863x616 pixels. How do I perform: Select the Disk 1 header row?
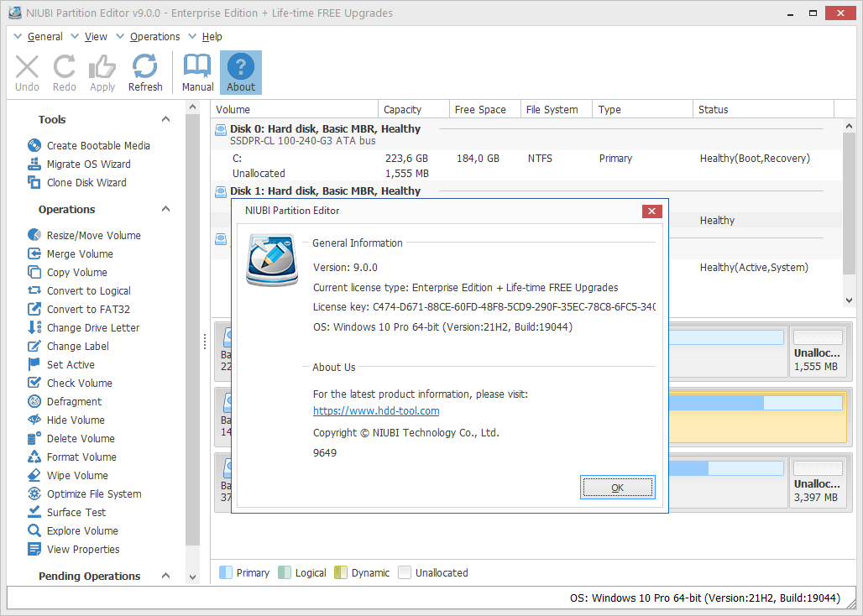[526, 191]
